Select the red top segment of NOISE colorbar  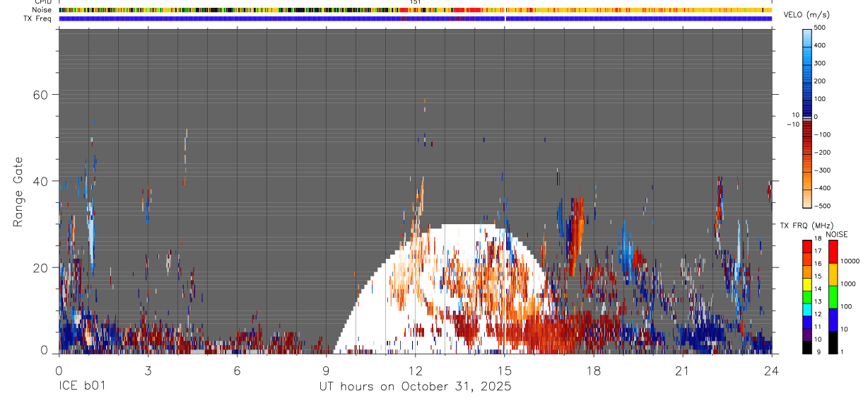click(833, 252)
